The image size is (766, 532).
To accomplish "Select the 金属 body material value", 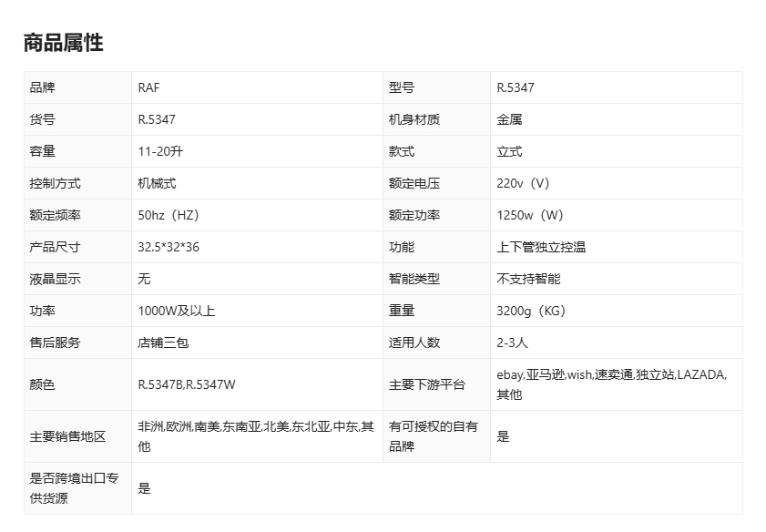I will tap(509, 119).
